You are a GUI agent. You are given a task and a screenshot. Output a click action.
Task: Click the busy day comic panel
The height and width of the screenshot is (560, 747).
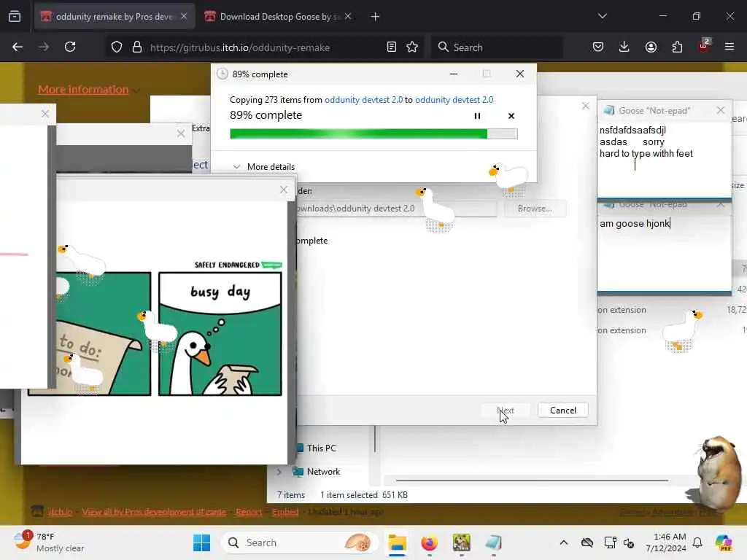click(x=220, y=333)
